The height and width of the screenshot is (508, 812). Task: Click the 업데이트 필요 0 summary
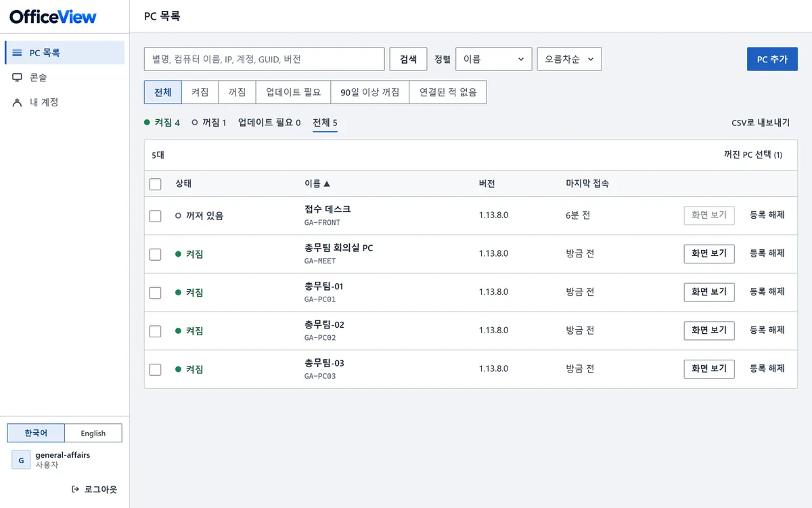[269, 123]
